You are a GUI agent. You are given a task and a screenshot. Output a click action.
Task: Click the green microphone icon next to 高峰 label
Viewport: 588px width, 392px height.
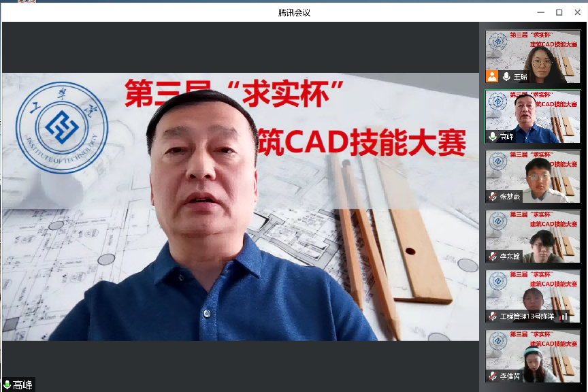[7, 385]
